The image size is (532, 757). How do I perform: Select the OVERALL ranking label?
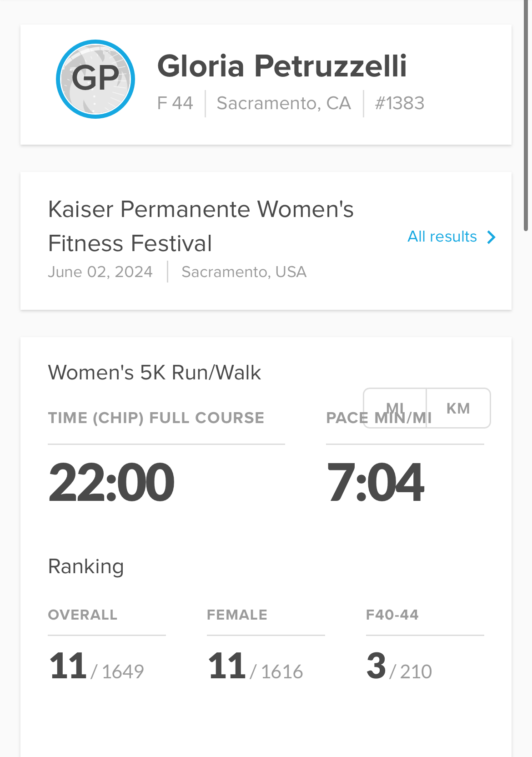(x=83, y=615)
